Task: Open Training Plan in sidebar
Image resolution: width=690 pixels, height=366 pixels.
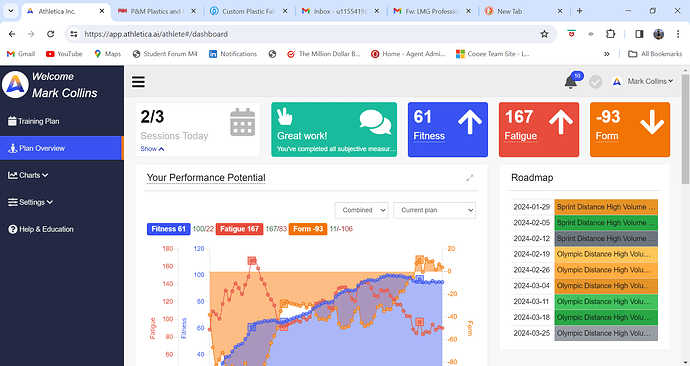Action: pos(33,121)
